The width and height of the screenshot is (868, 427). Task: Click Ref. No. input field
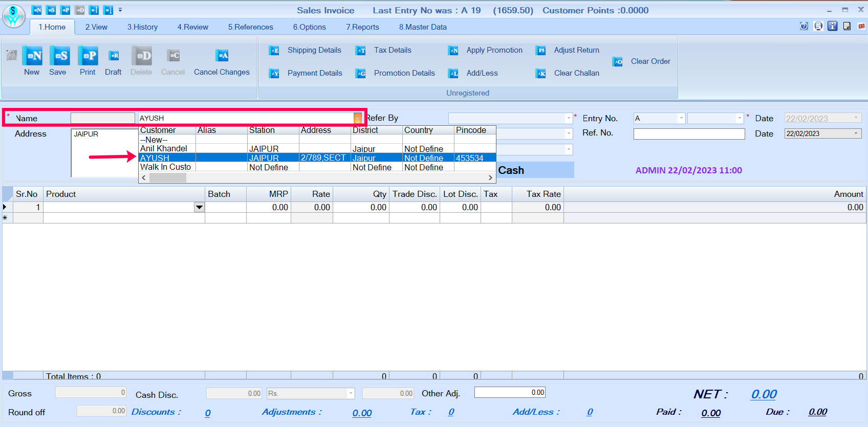point(689,134)
